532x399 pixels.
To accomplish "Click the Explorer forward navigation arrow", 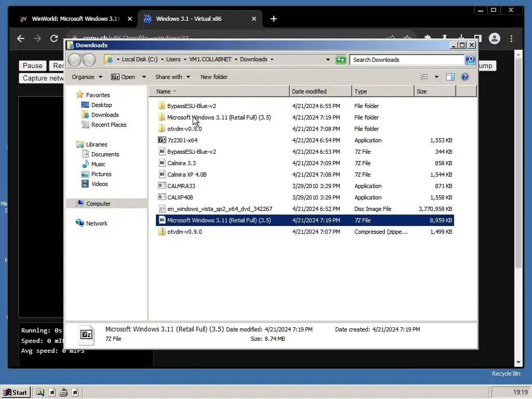I will pyautogui.click(x=89, y=60).
